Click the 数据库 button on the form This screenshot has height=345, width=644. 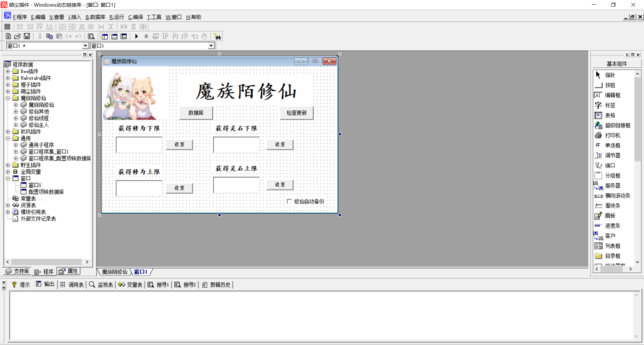point(196,113)
